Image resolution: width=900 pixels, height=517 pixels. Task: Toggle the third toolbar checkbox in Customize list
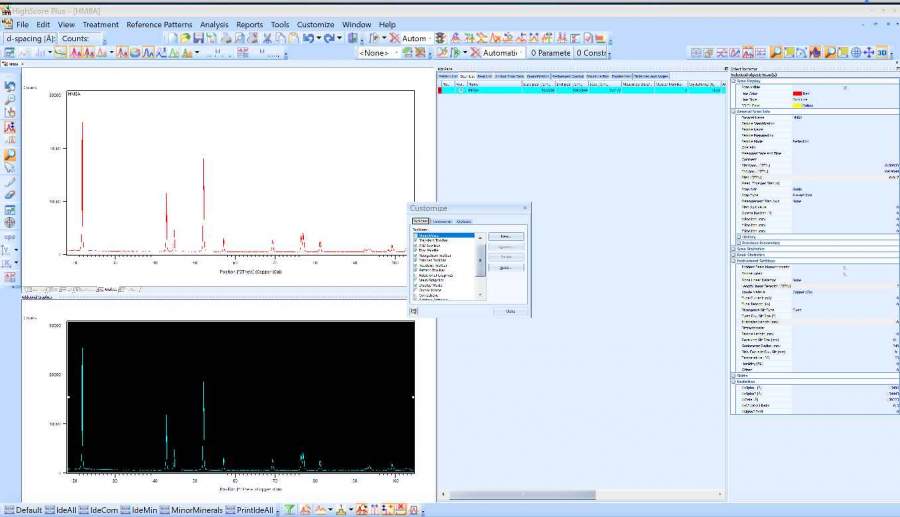click(416, 246)
